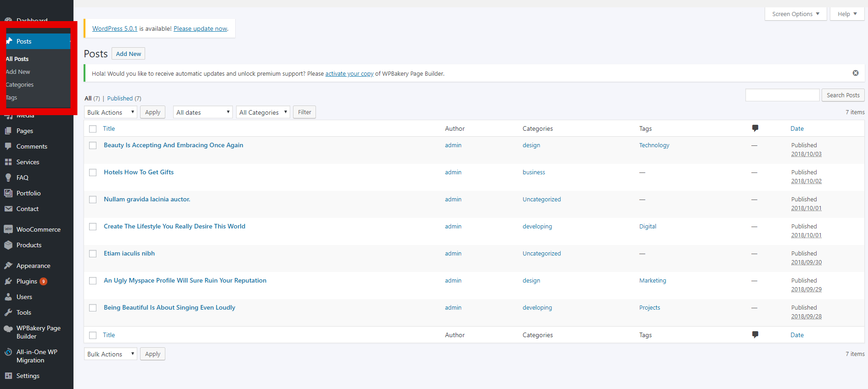
Task: Click the Pages icon in sidebar
Action: coord(8,131)
